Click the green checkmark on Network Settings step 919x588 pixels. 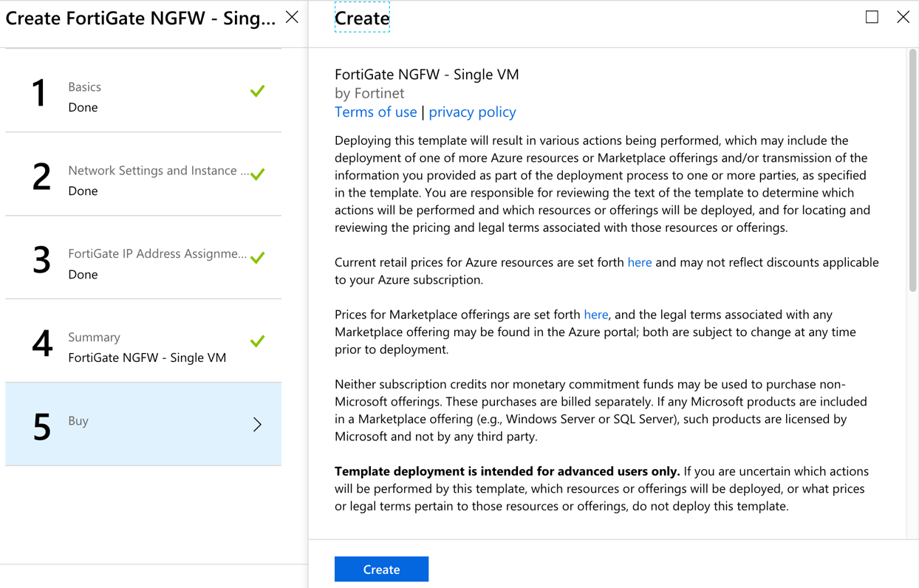pos(257,174)
